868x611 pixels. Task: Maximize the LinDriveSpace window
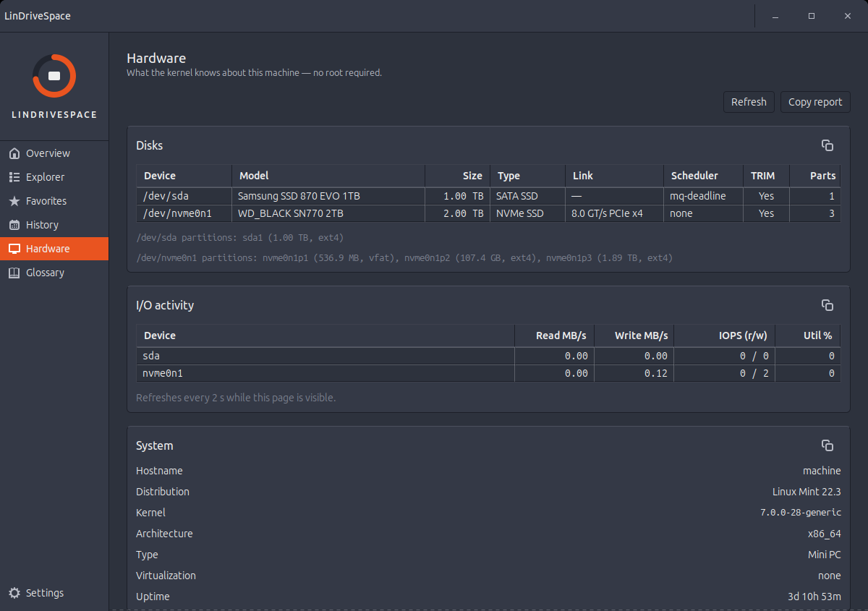point(812,16)
